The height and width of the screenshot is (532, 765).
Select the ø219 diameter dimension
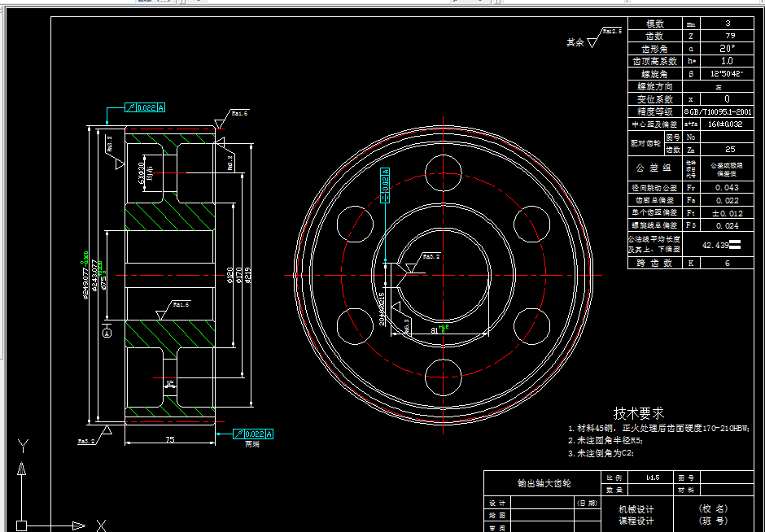[x=248, y=276]
